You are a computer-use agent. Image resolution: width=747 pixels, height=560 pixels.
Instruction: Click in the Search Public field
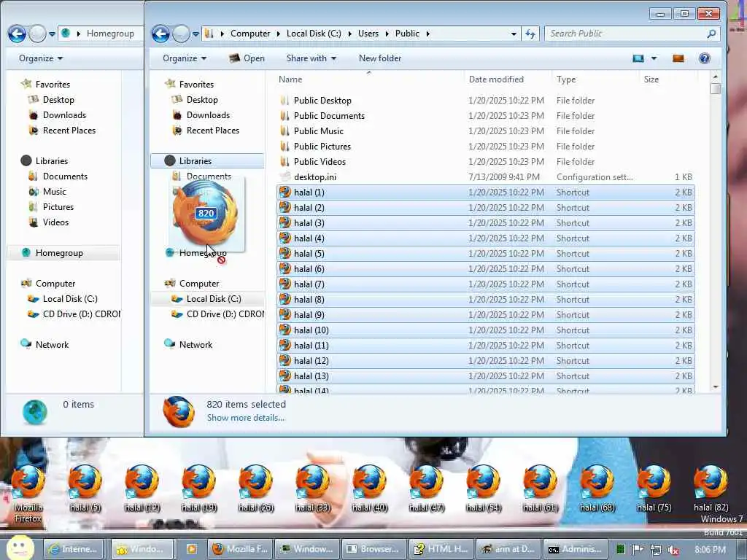coord(624,34)
